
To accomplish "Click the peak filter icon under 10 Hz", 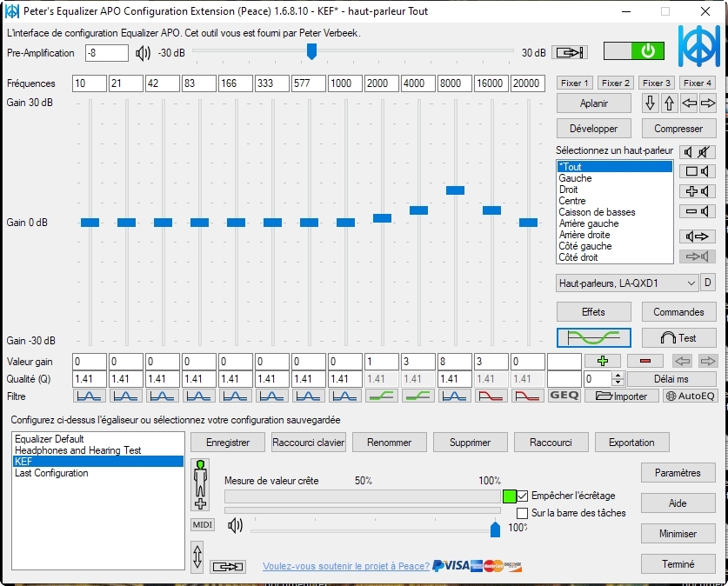I will (x=90, y=396).
